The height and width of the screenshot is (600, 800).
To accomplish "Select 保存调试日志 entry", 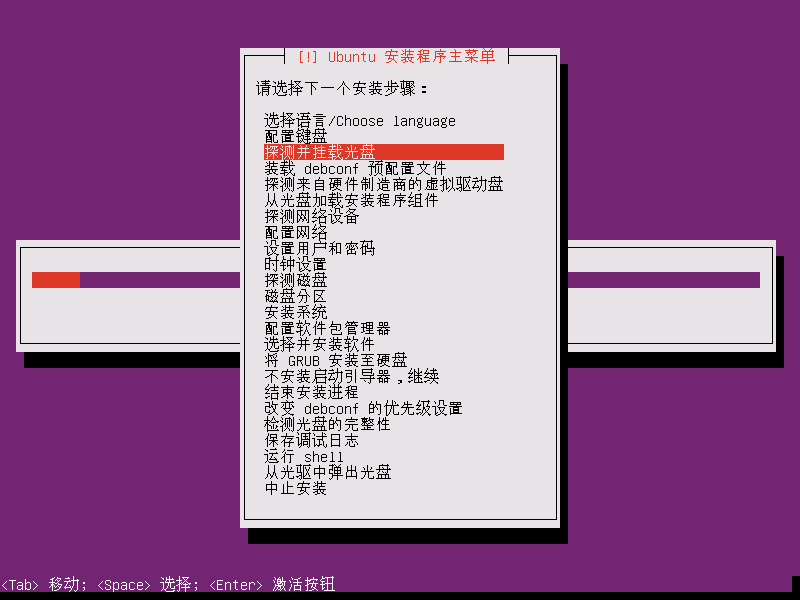I will tap(312, 440).
